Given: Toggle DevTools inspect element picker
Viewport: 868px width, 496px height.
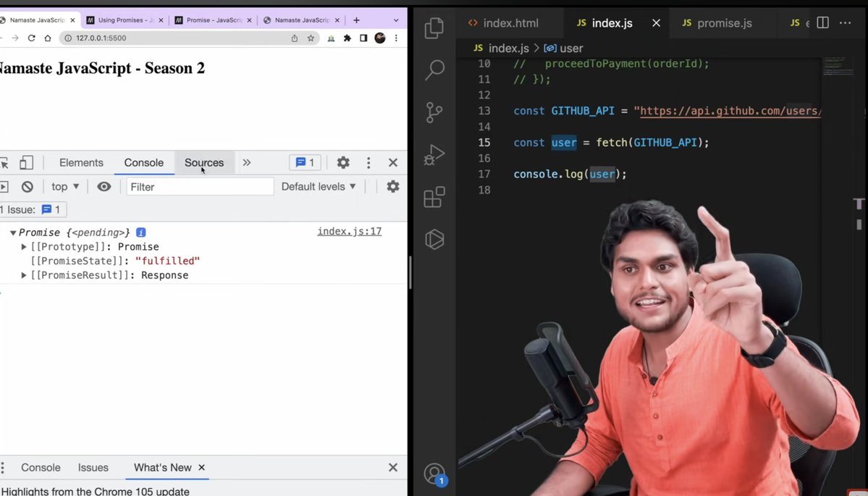Looking at the screenshot, I should click(4, 163).
